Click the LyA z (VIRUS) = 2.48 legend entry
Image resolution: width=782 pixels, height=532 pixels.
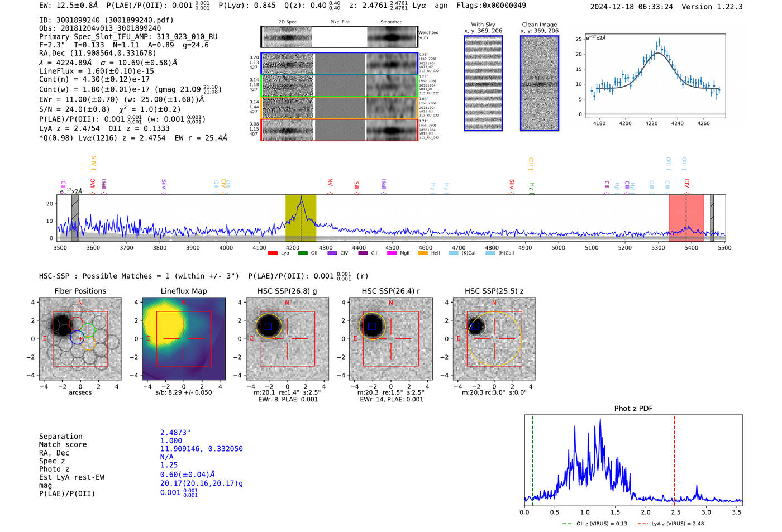pos(670,524)
